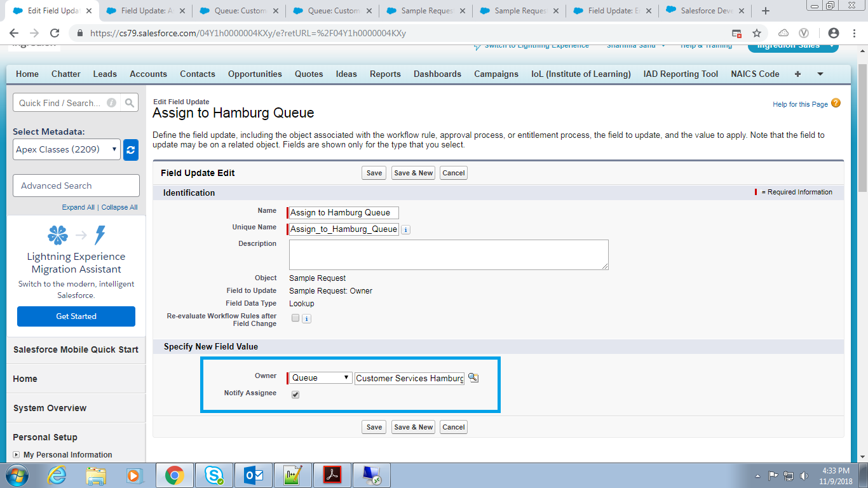Click the Owner lookup text field
The image size is (868, 488).
coord(409,378)
